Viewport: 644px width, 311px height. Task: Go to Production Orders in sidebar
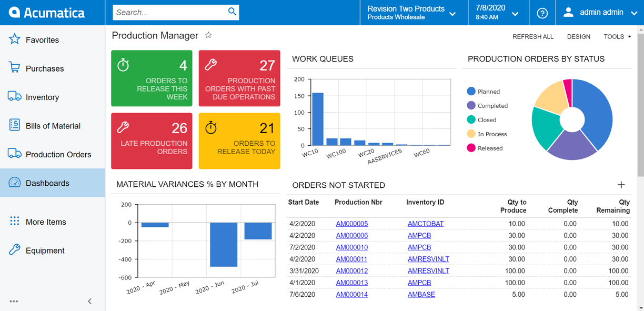(x=58, y=155)
